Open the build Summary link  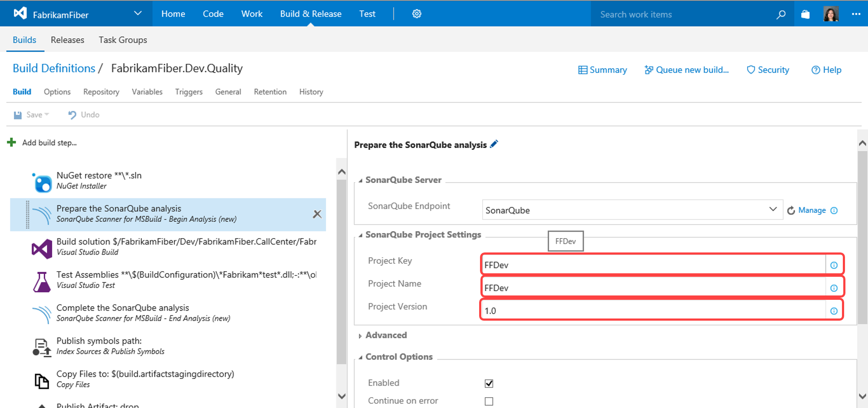[x=602, y=70]
